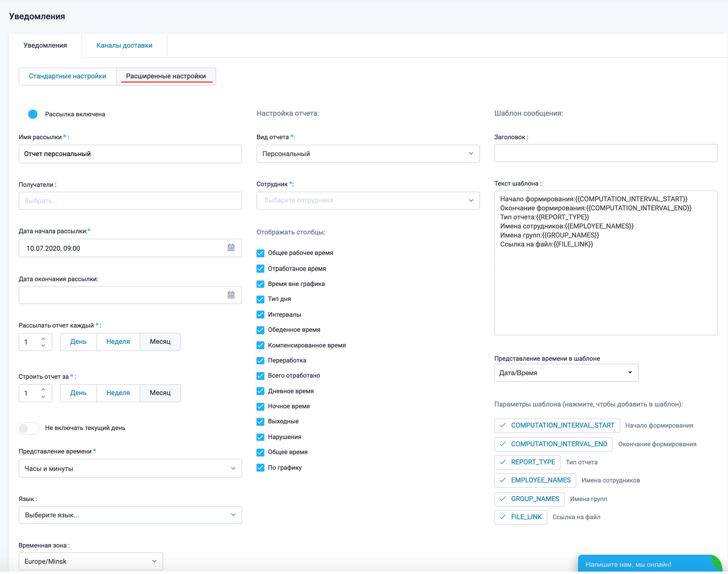728x574 pixels.
Task: Uncheck 'Общее время' column
Action: 260,452
